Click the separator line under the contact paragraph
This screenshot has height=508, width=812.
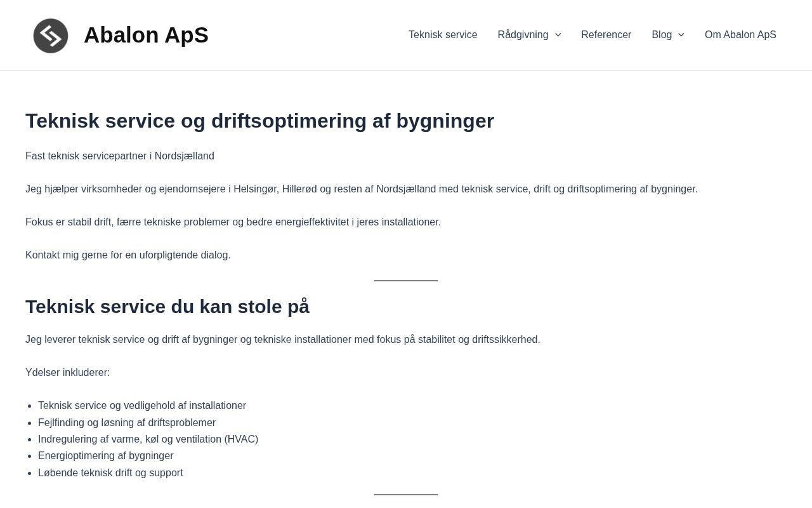[x=406, y=281]
